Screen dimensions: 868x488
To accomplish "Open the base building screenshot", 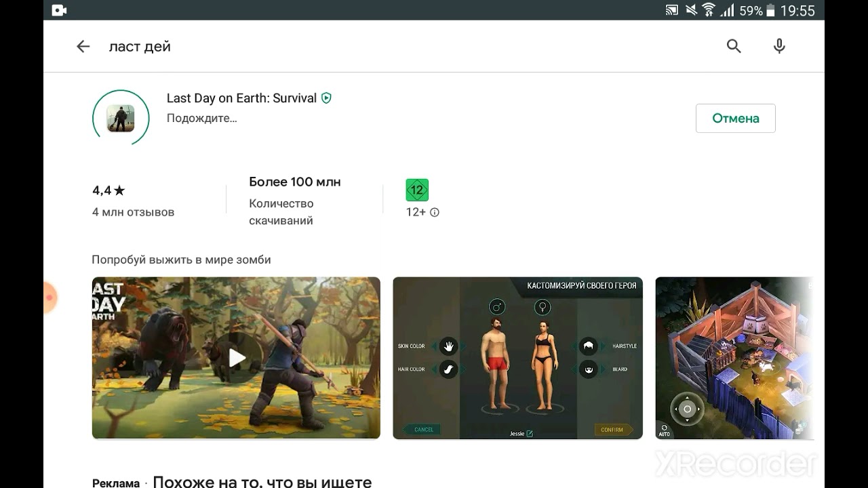I will click(734, 358).
